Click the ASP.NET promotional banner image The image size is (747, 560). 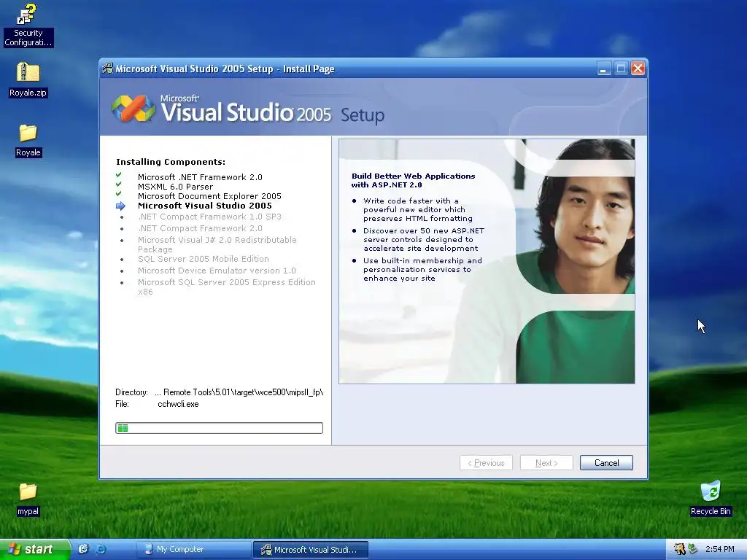(x=487, y=261)
